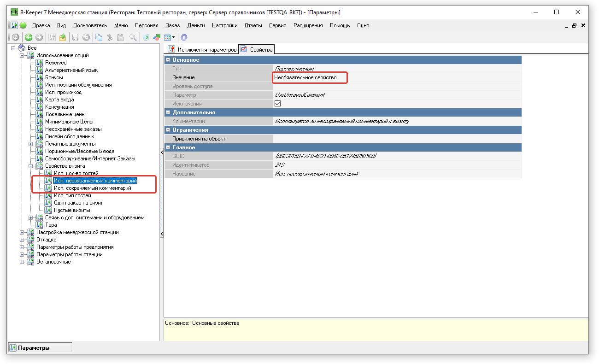Click the copy icon in toolbar
The height and width of the screenshot is (364, 599).
(x=99, y=38)
